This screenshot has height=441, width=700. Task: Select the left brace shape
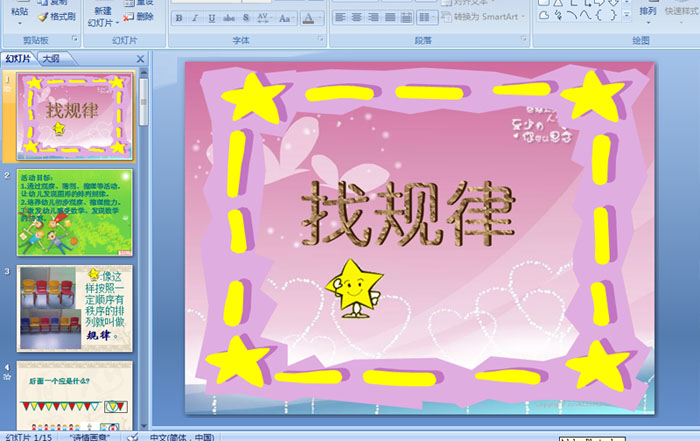[x=599, y=15]
